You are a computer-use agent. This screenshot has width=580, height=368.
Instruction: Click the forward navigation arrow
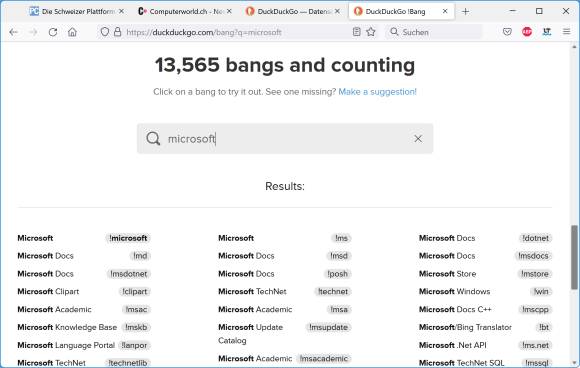pyautogui.click(x=33, y=32)
